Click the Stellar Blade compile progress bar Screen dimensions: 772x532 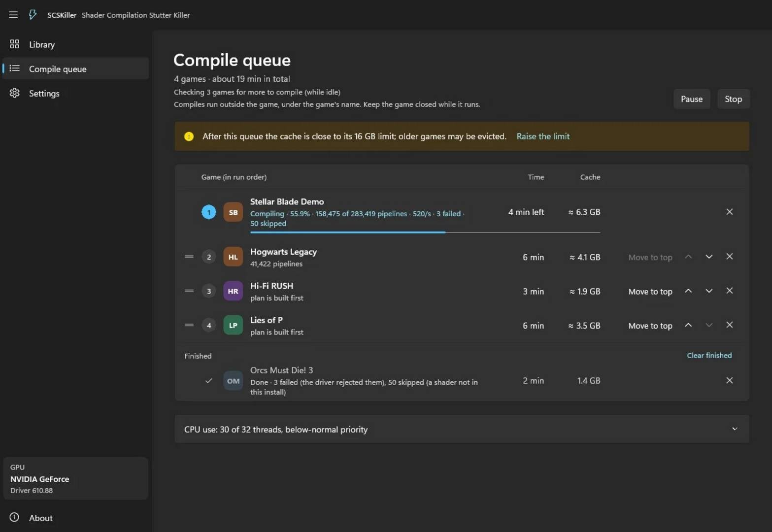pos(425,232)
